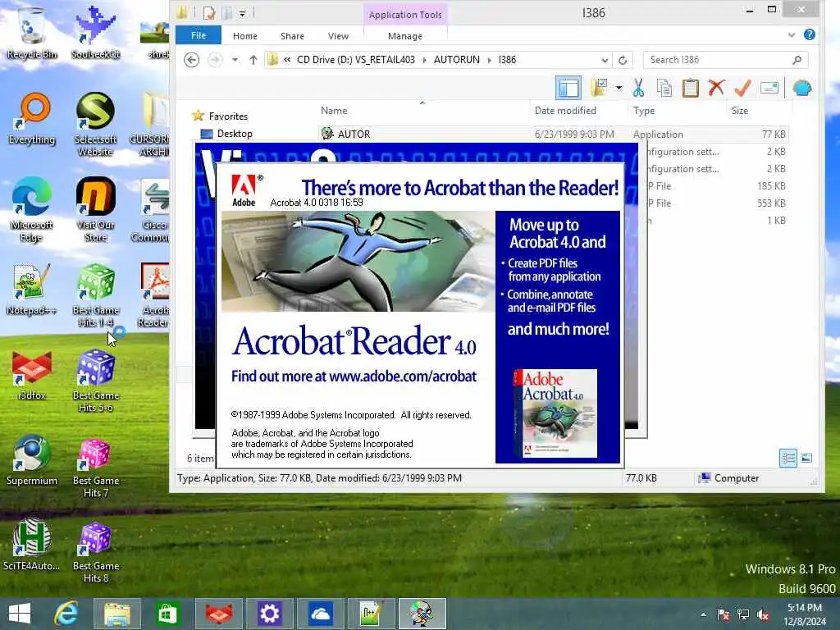Click the New folder icon in quick access toolbar

(226, 12)
